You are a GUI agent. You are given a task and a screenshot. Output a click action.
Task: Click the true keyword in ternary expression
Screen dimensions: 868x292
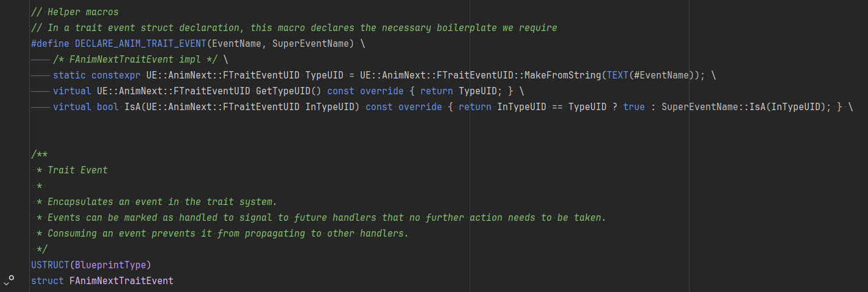coord(634,107)
